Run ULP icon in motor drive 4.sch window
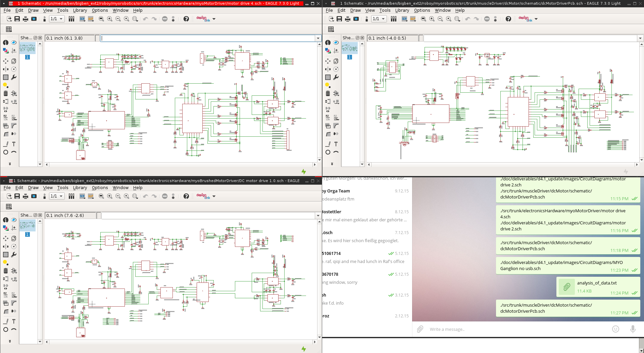The height and width of the screenshot is (353, 644). tap(91, 19)
